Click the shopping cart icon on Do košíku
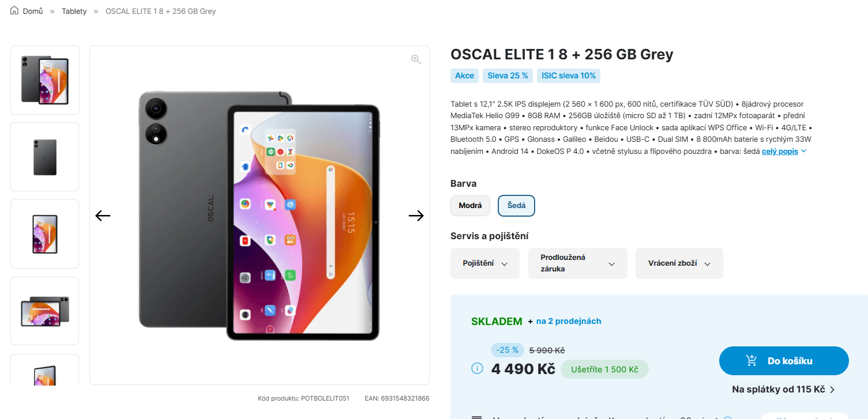 tap(751, 360)
